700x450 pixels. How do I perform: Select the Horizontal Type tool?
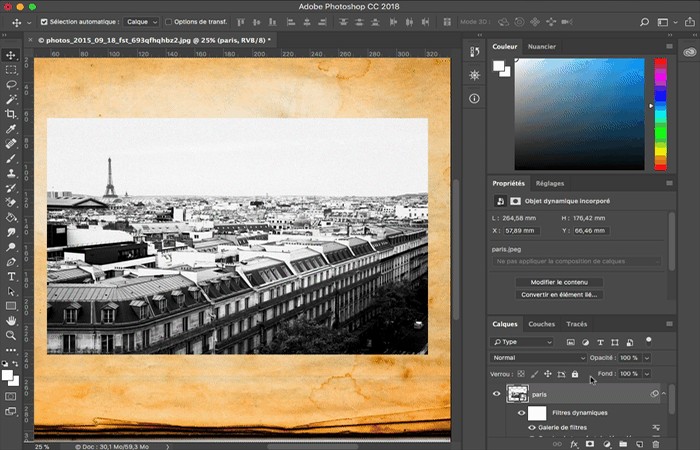[11, 276]
